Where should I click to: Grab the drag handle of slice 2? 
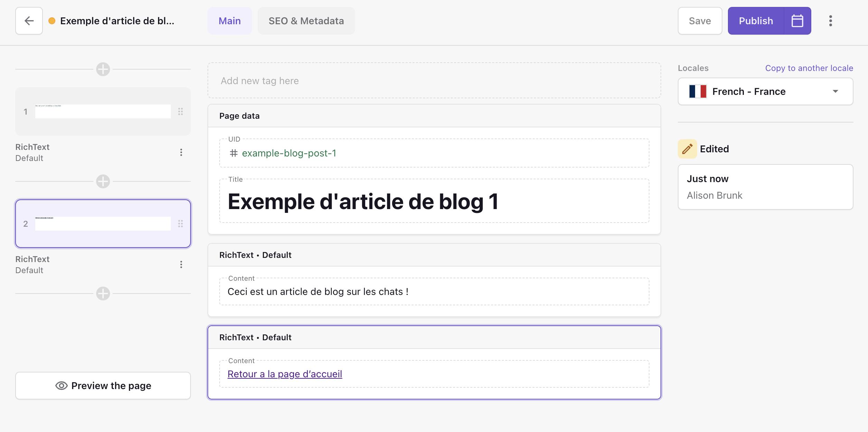(x=181, y=224)
